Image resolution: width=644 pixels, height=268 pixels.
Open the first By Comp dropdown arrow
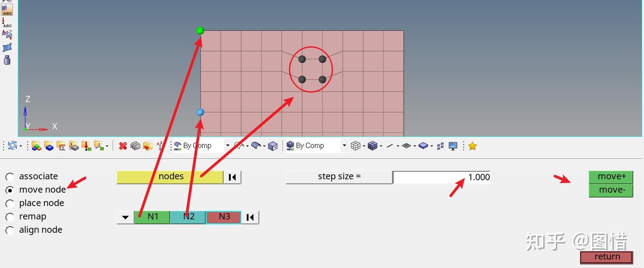228,146
